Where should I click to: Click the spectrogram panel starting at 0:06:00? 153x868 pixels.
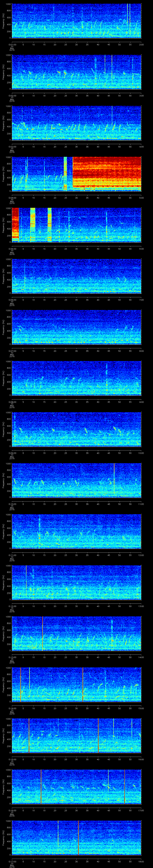pyautogui.click(x=77, y=276)
